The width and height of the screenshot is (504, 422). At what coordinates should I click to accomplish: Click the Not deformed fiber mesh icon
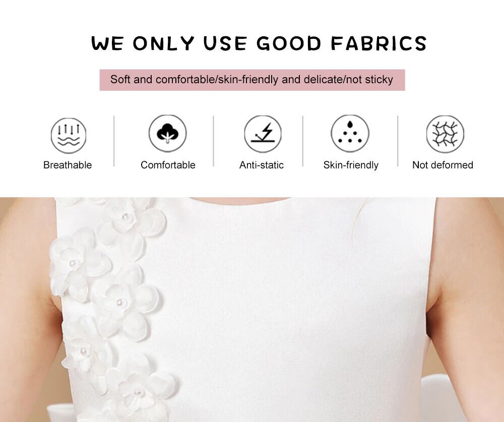point(445,134)
